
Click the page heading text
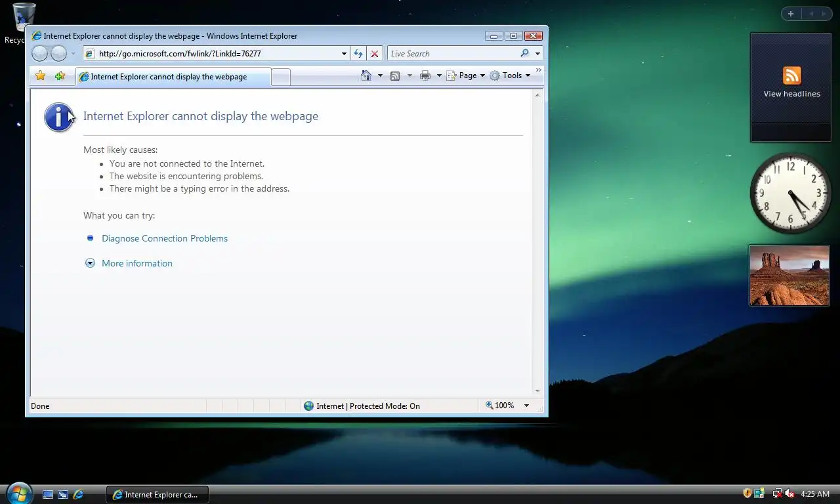tap(201, 116)
